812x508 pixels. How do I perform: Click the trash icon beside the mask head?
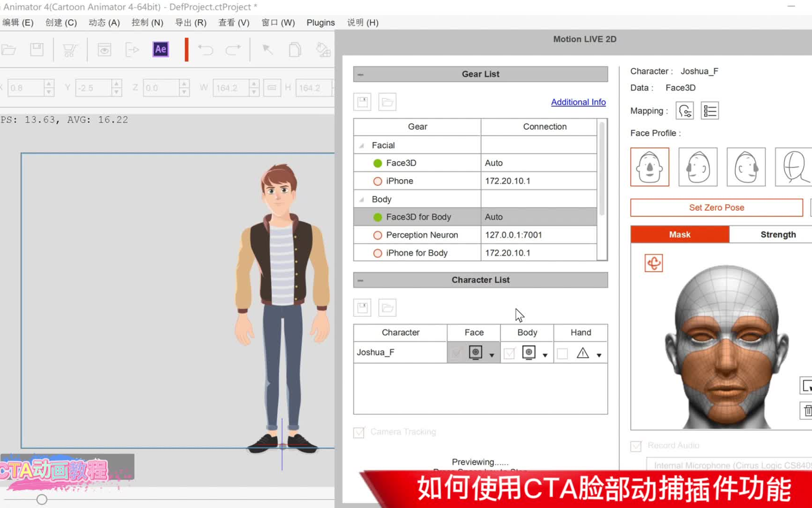point(807,411)
